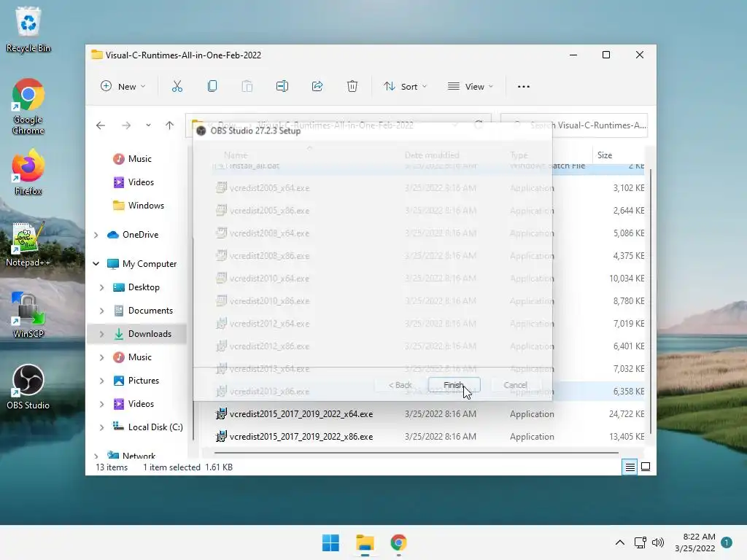Click the network tray icon
Viewport: 747px width, 560px height.
(640, 542)
